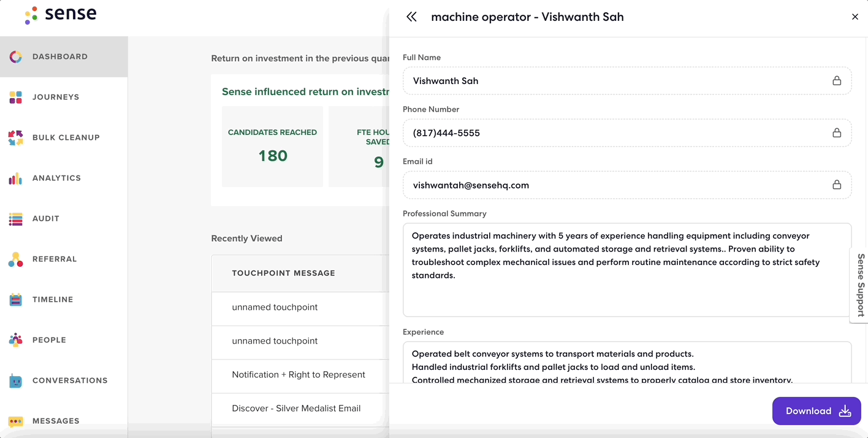The image size is (868, 438).
Task: Open the Conversations chatbot icon
Action: click(x=16, y=381)
